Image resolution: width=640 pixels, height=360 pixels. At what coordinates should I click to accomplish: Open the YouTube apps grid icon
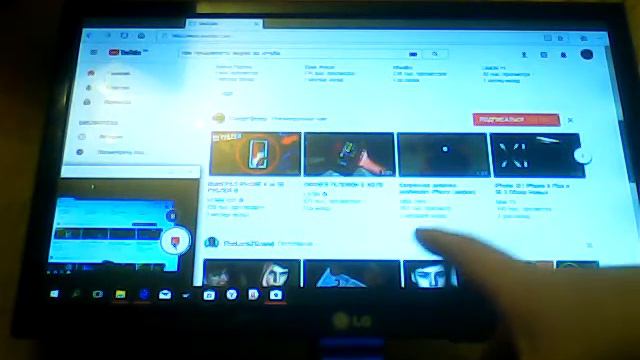(544, 54)
